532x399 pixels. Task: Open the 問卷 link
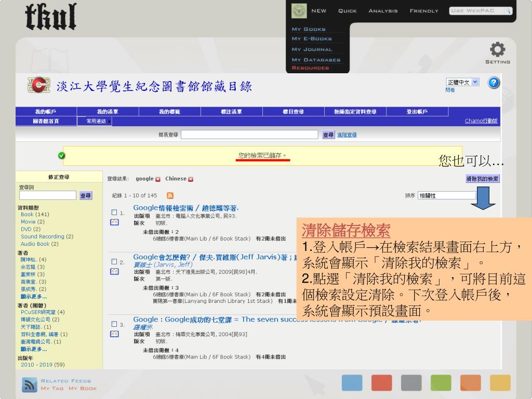click(x=450, y=90)
